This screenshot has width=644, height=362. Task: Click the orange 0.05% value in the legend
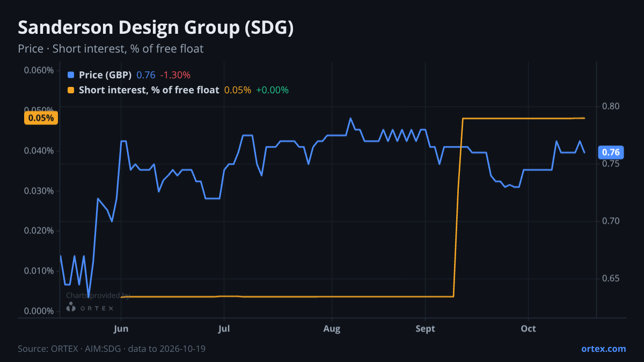tap(238, 90)
